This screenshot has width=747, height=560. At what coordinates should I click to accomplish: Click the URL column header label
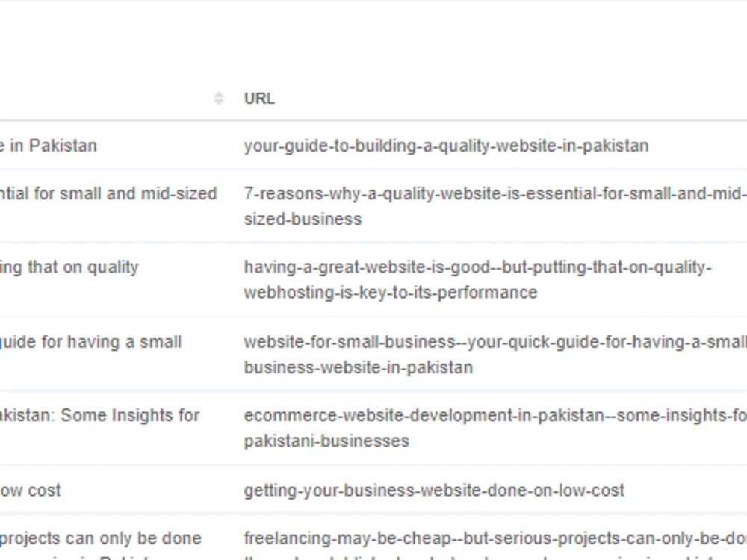click(259, 98)
